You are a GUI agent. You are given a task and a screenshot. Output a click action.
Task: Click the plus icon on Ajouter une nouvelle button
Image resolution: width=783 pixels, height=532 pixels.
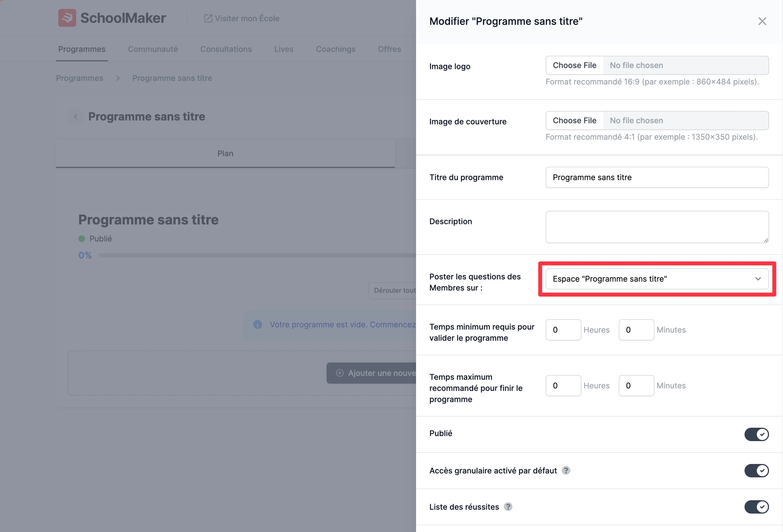340,373
